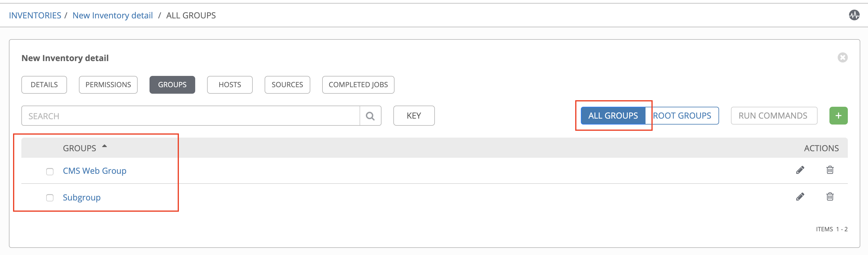
Task: Edit CMS Web Group with the pencil icon
Action: tap(800, 170)
